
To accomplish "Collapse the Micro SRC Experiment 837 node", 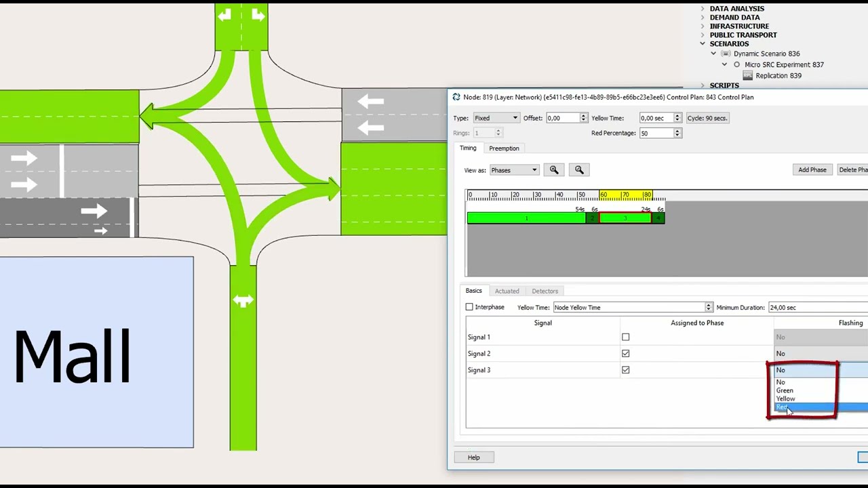I will coord(724,64).
